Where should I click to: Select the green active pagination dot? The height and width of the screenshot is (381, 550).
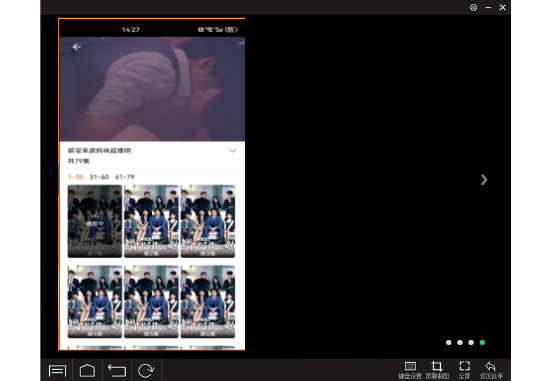click(482, 342)
